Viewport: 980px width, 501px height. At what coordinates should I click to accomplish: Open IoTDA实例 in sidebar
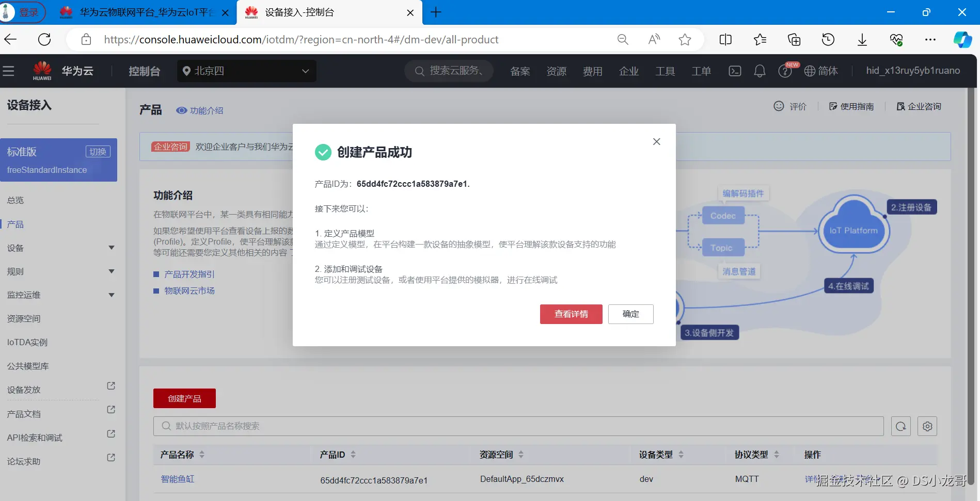click(x=27, y=342)
